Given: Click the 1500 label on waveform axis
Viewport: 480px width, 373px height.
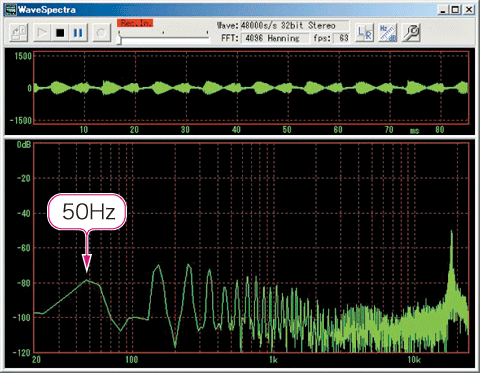Looking at the screenshot, I should click(x=23, y=56).
